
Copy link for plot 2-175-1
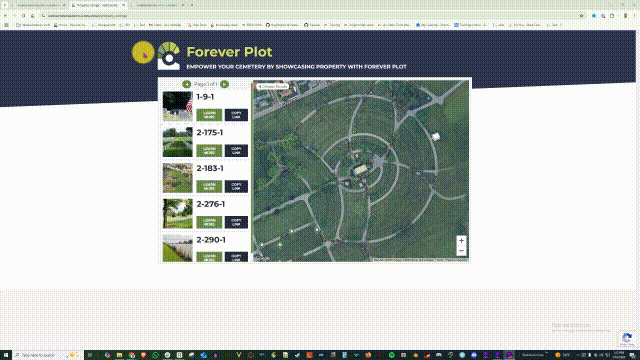pyautogui.click(x=236, y=151)
